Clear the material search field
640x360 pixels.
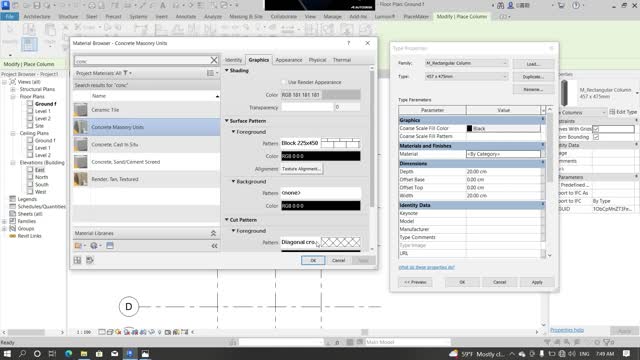214,60
